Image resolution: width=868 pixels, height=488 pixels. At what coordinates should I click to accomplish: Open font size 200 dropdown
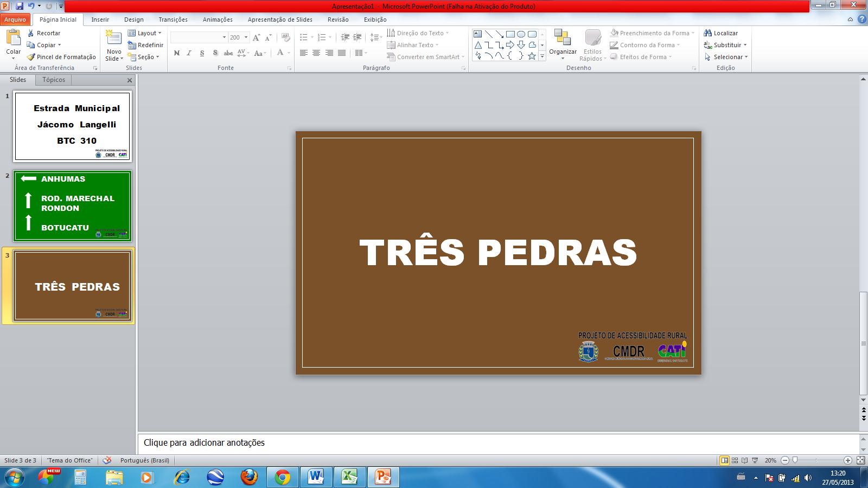(x=246, y=37)
